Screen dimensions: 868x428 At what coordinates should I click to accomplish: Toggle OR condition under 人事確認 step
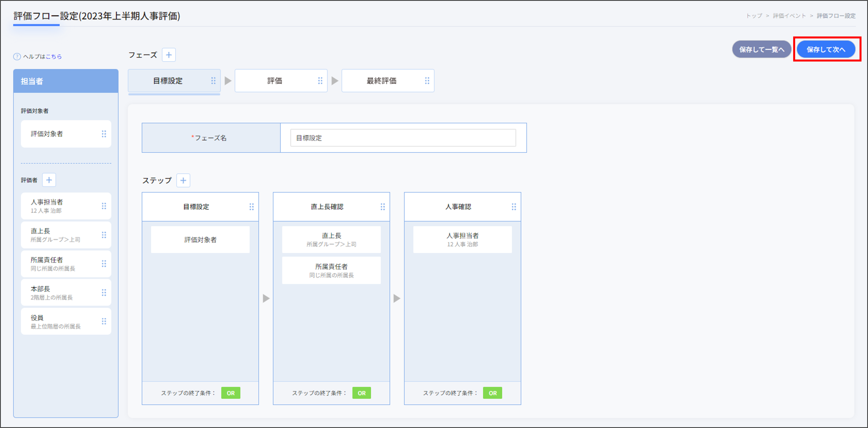pyautogui.click(x=492, y=393)
